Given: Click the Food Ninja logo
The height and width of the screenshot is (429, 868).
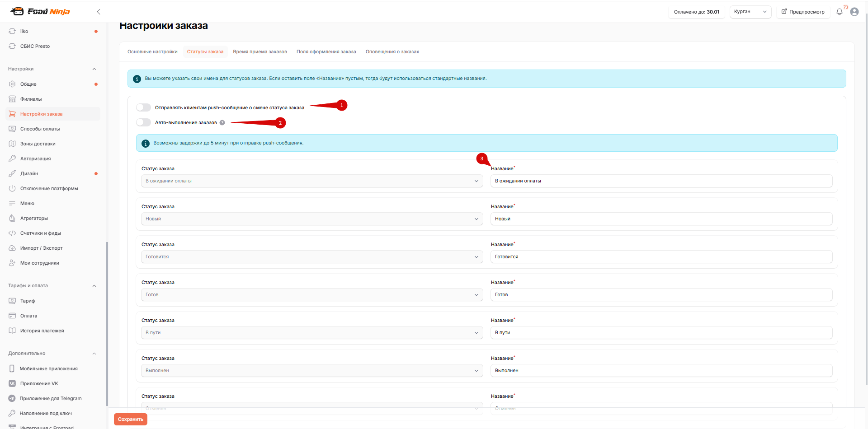Looking at the screenshot, I should point(40,11).
